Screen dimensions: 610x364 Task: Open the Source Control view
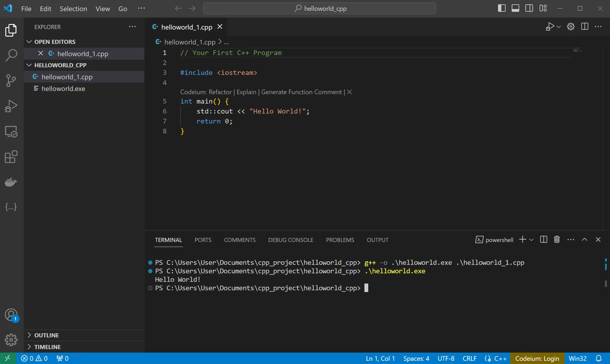[x=11, y=80]
